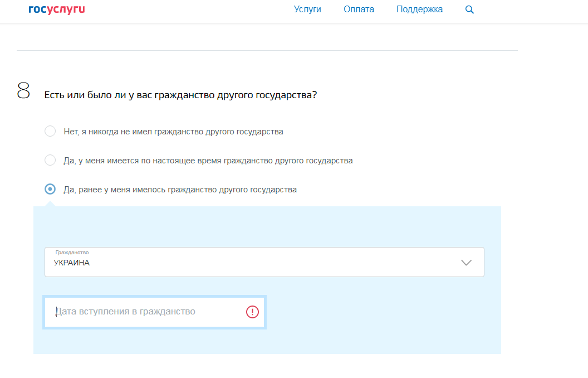The image size is (588, 378).
Task: Go to the Оплата section
Action: (359, 9)
